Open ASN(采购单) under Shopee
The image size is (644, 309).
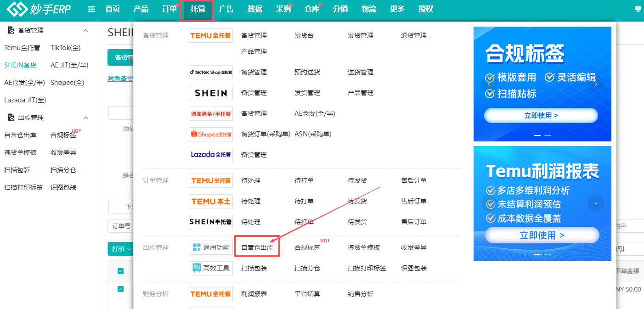click(313, 134)
